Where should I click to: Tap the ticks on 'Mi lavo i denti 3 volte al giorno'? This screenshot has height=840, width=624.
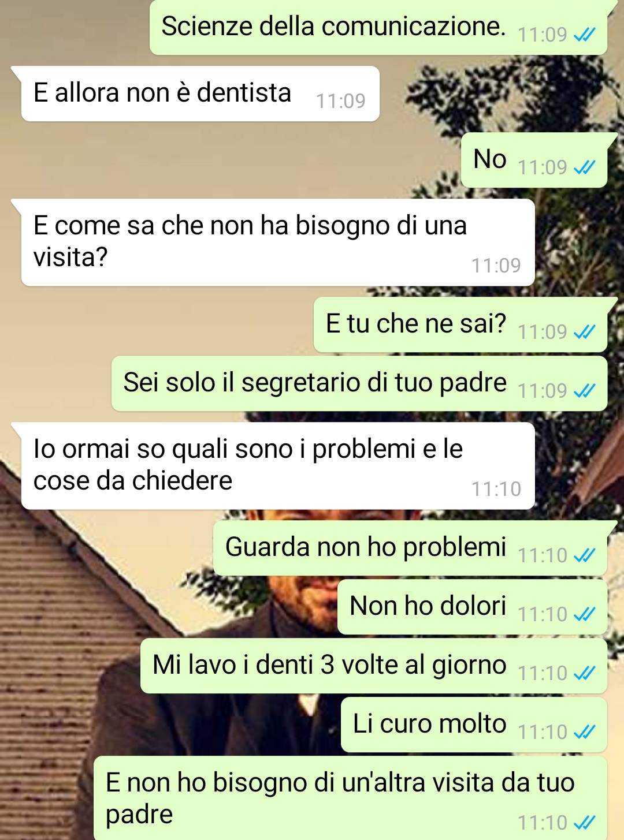tap(584, 674)
